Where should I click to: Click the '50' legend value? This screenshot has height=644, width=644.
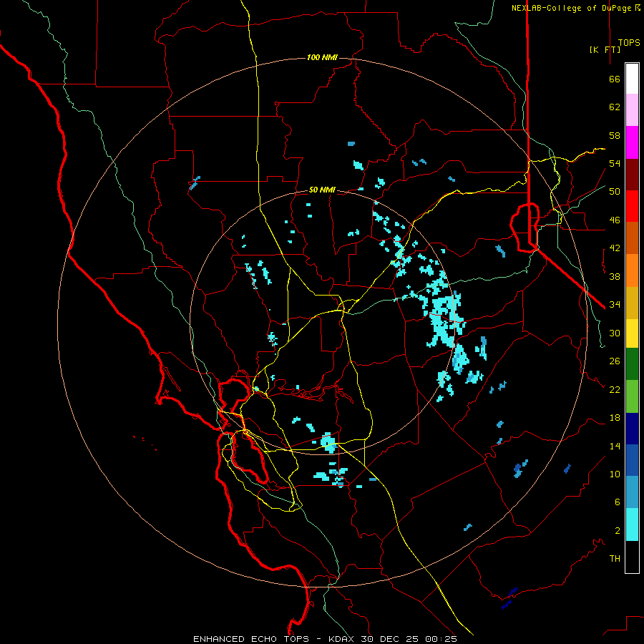(x=615, y=192)
